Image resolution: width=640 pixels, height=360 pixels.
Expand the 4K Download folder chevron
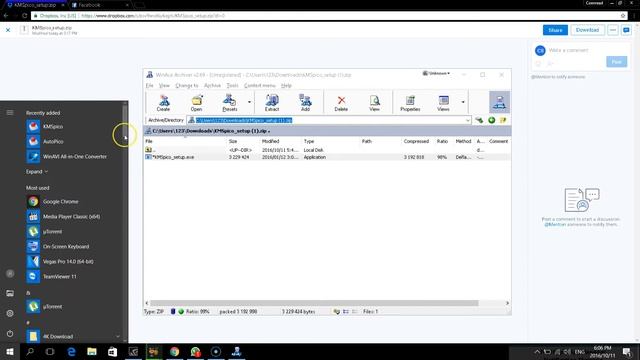[x=118, y=336]
